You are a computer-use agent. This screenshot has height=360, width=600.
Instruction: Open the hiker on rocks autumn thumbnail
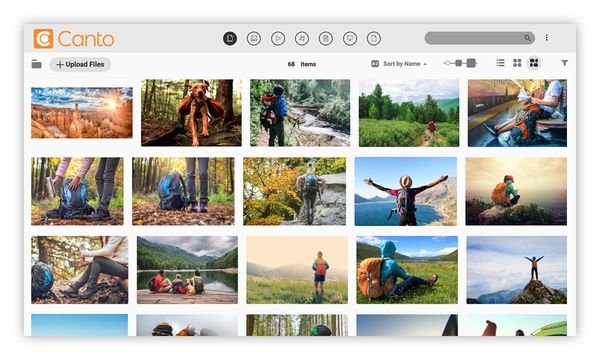295,191
